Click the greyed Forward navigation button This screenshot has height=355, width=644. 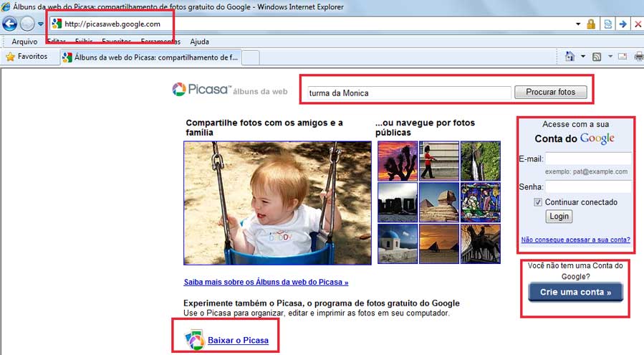point(27,24)
